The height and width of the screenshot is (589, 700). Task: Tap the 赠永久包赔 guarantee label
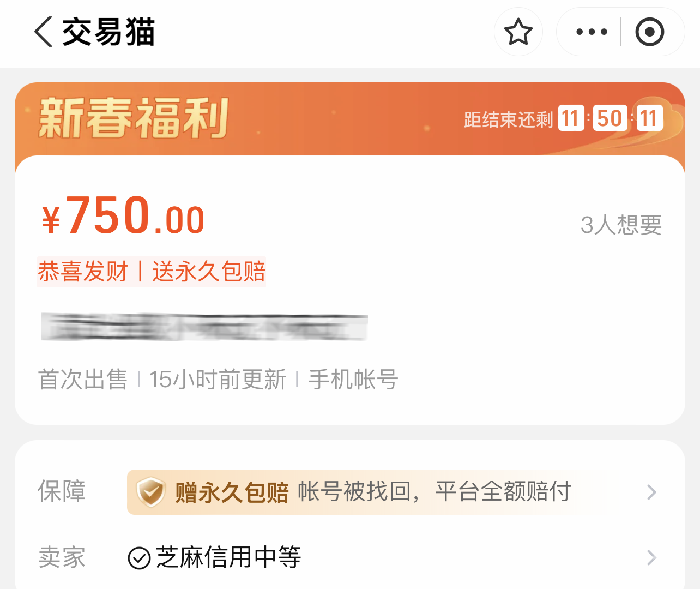tap(232, 492)
